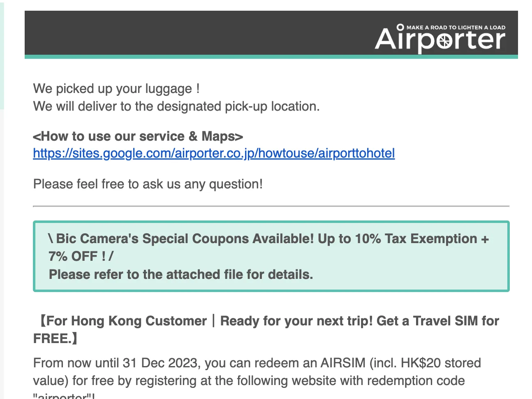Click the 'We picked up your luggage !' line

[x=116, y=89]
